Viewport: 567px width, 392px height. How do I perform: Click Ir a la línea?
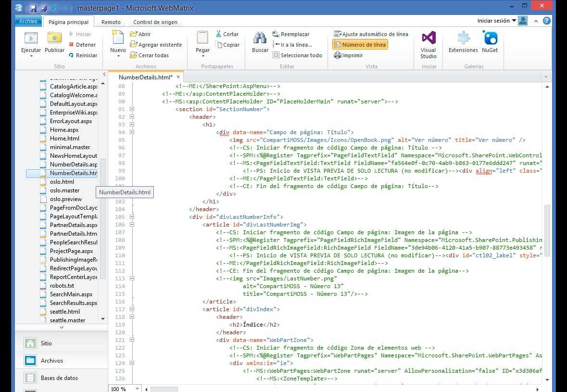coord(292,45)
